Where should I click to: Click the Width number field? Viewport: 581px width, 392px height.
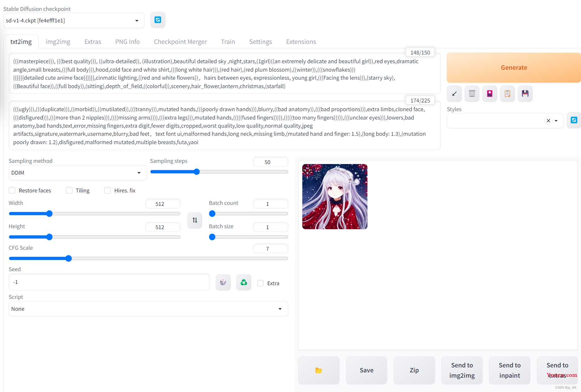click(163, 204)
